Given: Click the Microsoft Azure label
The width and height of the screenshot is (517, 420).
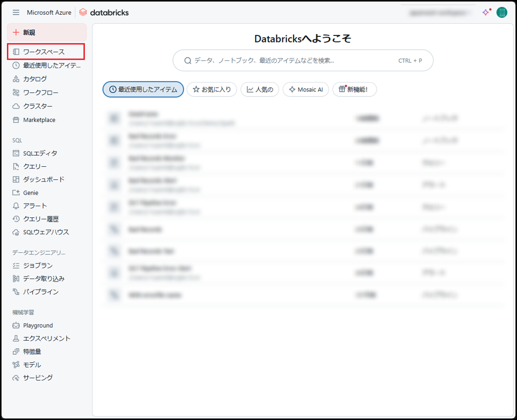Looking at the screenshot, I should (49, 13).
